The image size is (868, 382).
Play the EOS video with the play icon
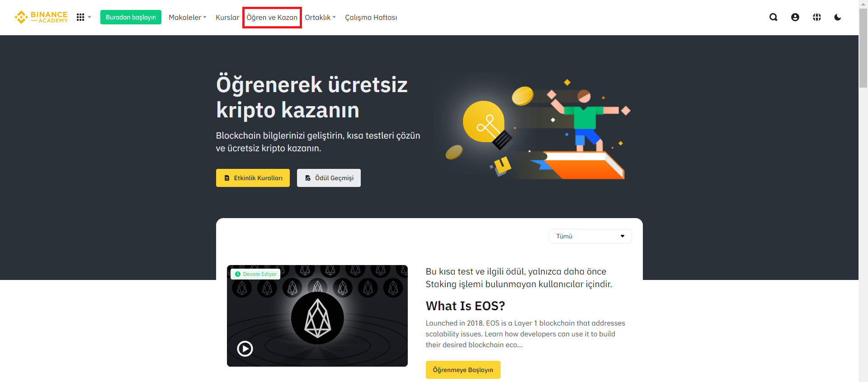pyautogui.click(x=245, y=349)
